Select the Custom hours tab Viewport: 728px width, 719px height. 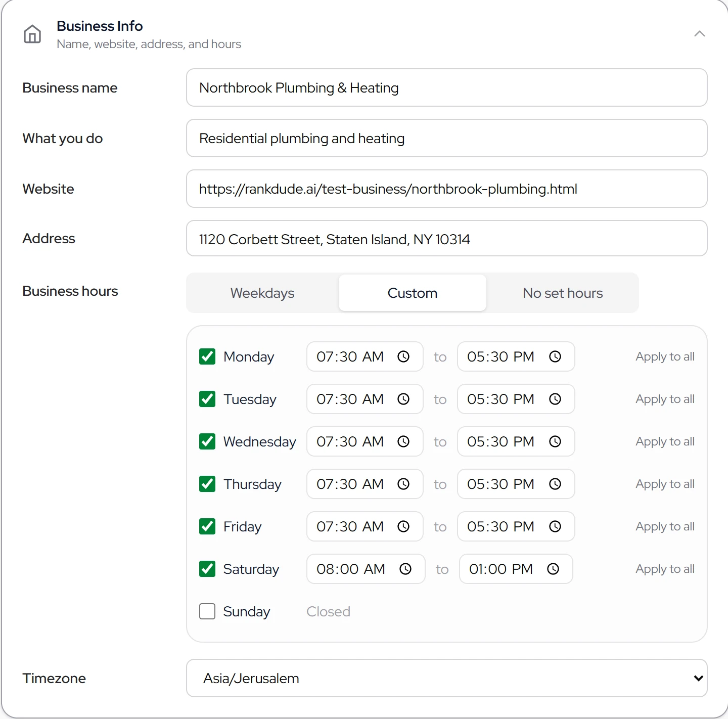413,293
